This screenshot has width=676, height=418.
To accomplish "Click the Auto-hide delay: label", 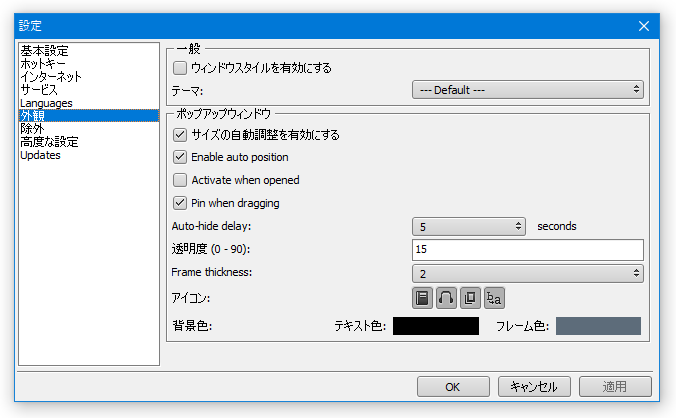I will 211,226.
